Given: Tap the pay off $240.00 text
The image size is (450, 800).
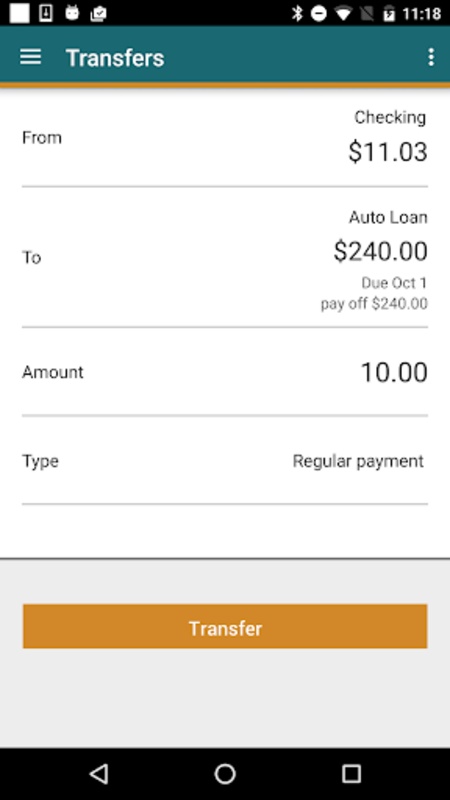Looking at the screenshot, I should 374,304.
